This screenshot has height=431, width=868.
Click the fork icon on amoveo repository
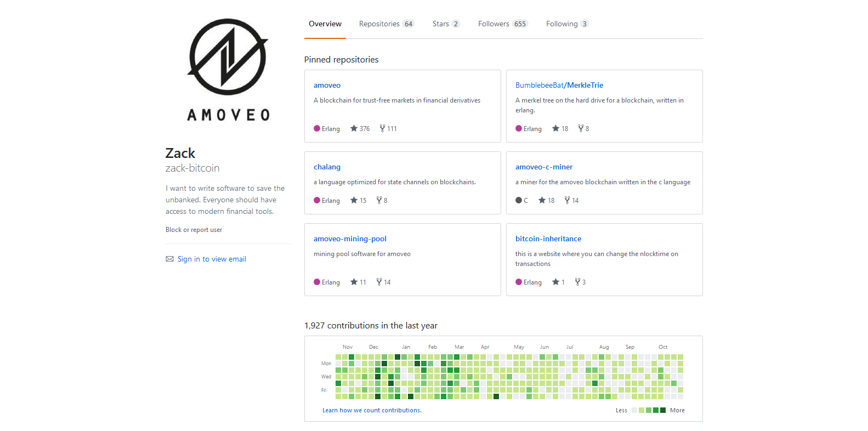[382, 128]
